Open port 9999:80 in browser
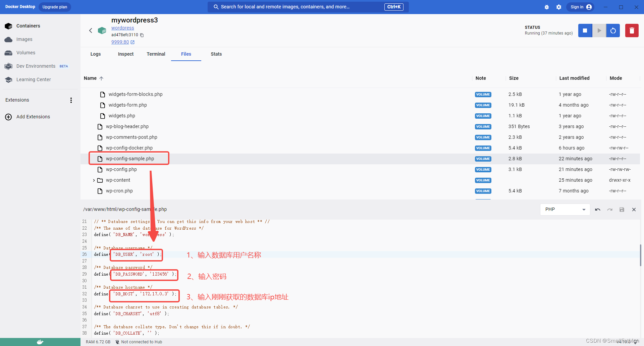This screenshot has height=346, width=644. (x=123, y=42)
